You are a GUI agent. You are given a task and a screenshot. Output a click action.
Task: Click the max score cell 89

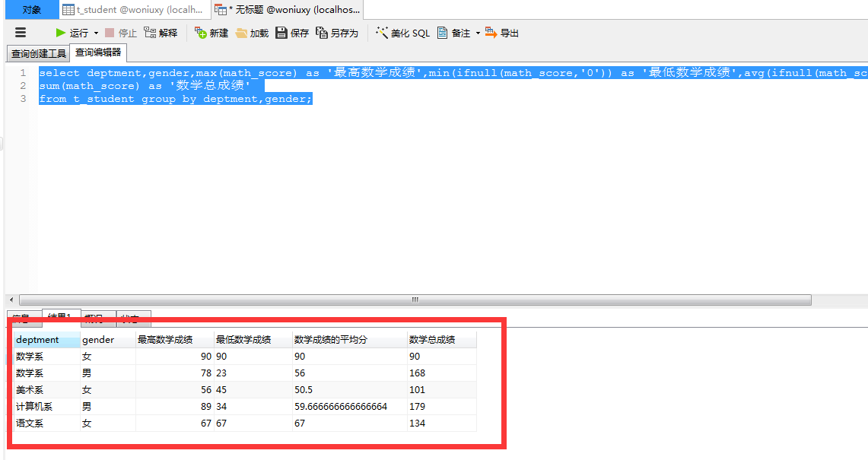pyautogui.click(x=175, y=406)
